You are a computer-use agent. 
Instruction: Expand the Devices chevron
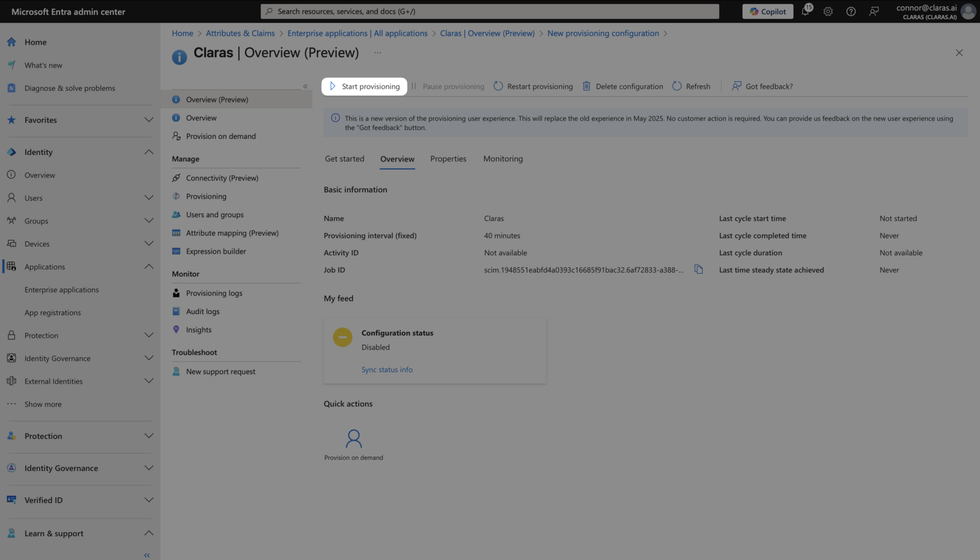[149, 244]
